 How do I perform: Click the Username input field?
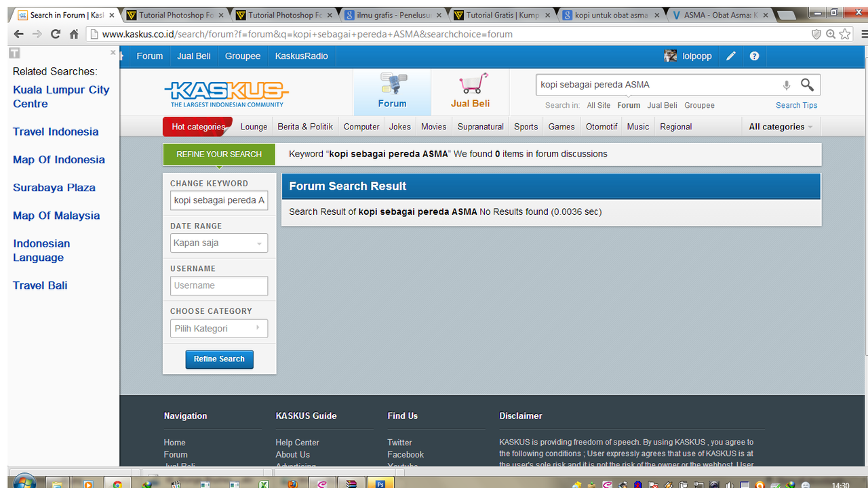(219, 285)
